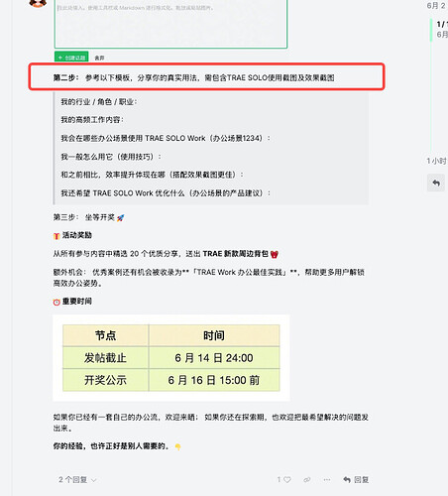
Task: Click the 「TRAE Work 办公最佳实践」 text
Action: (x=239, y=272)
